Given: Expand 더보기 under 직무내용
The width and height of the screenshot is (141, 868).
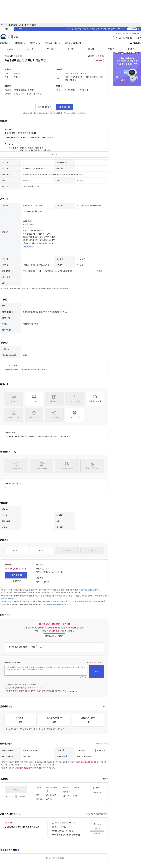Looking at the screenshot, I should (x=54, y=154).
